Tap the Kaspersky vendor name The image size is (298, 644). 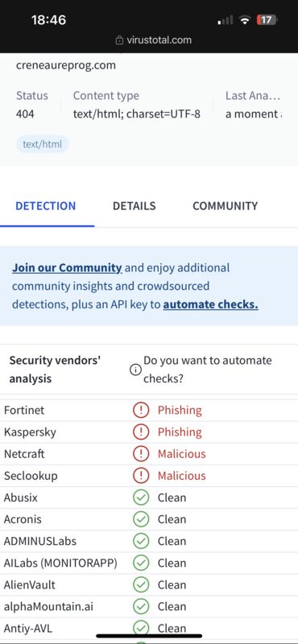(x=30, y=432)
